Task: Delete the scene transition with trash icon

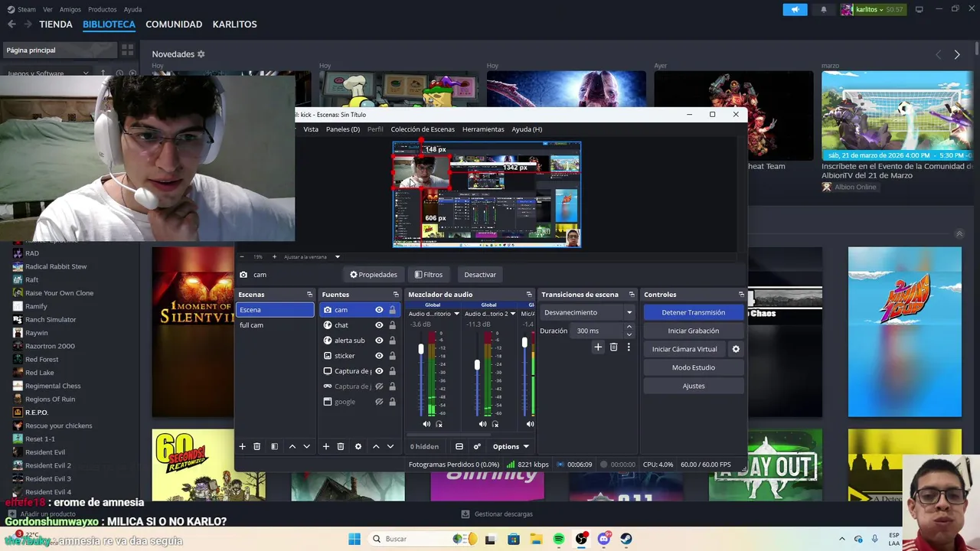Action: point(613,347)
